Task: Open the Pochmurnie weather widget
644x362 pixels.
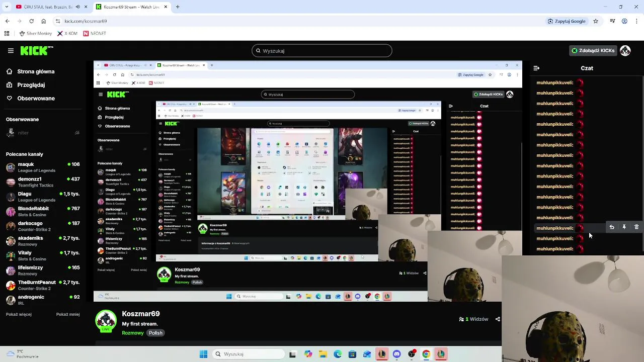Action: coord(23,354)
